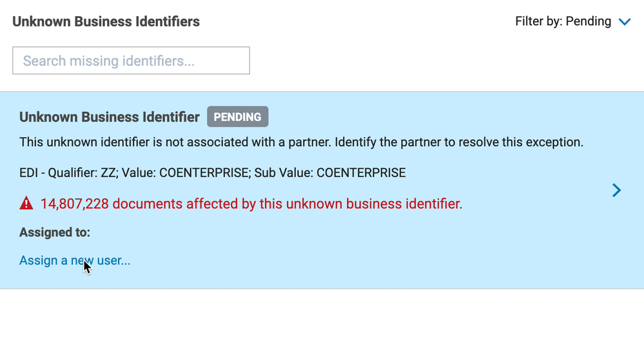Click 'This unknown identifier is not associated' description
644x340 pixels.
coord(175,142)
